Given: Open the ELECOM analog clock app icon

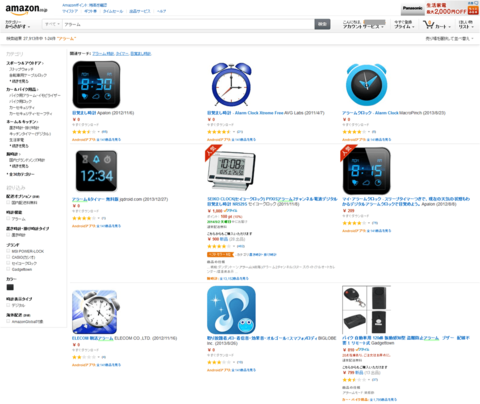Looking at the screenshot, I should 96,312.
